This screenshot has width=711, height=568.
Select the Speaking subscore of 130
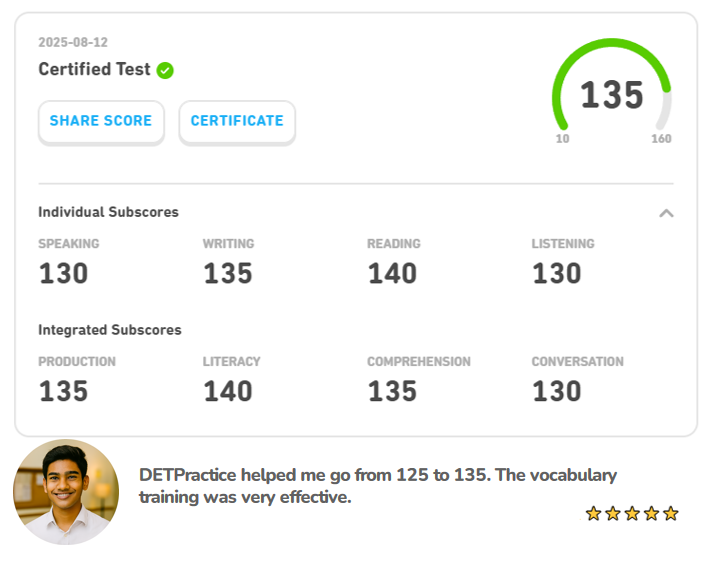tap(64, 273)
